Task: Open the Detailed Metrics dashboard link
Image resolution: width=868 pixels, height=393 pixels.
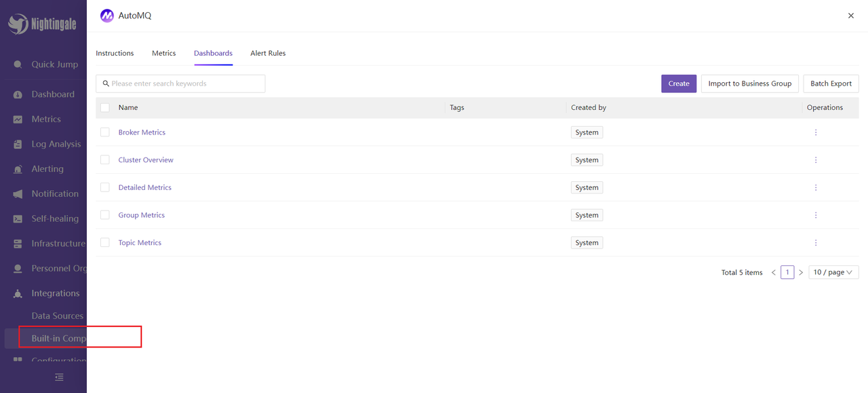Action: pyautogui.click(x=145, y=187)
